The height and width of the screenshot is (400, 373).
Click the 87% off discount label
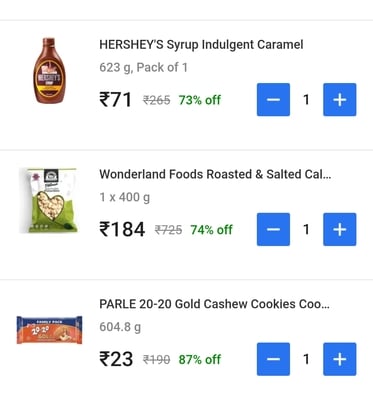[x=200, y=359]
